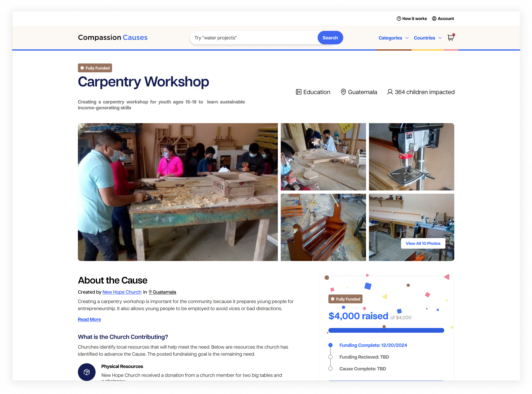Click the children impacted person icon
The height and width of the screenshot is (394, 532).
pos(390,92)
